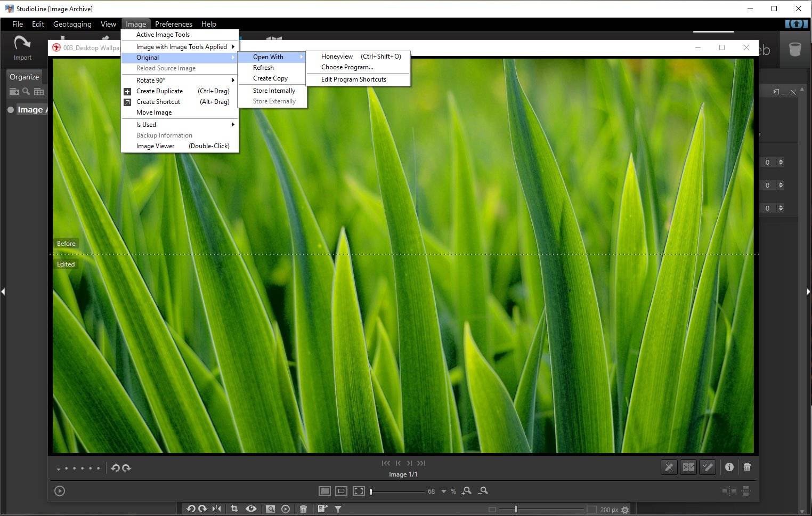
Task: Go to the first image
Action: click(x=386, y=463)
